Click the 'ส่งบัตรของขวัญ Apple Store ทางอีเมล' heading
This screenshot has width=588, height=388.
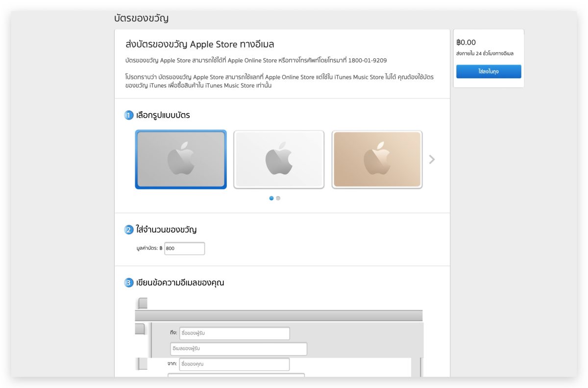pos(200,45)
